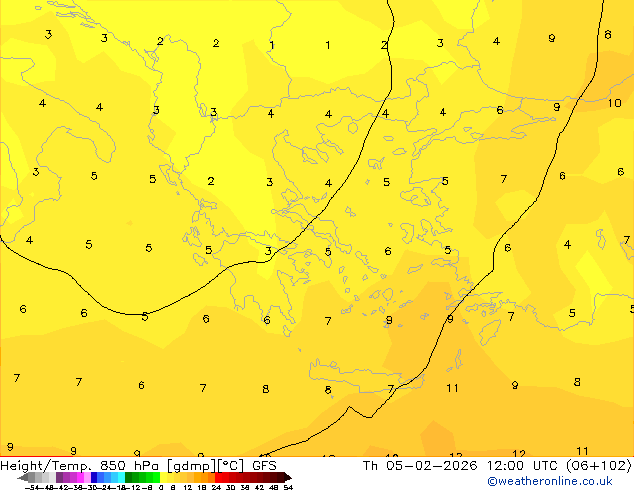The image size is (634, 490).
Task: Click the Height/Temp. 850 hPa title text
Action: click(79, 466)
